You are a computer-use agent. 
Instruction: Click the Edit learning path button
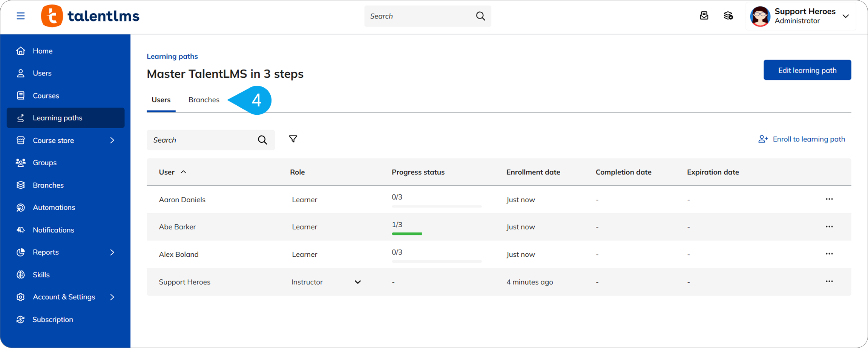coord(807,70)
